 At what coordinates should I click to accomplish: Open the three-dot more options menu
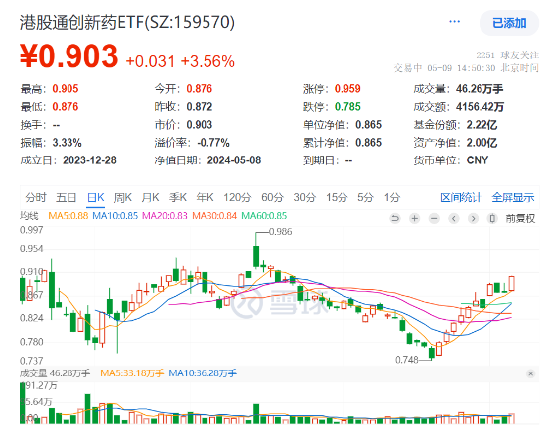click(455, 22)
